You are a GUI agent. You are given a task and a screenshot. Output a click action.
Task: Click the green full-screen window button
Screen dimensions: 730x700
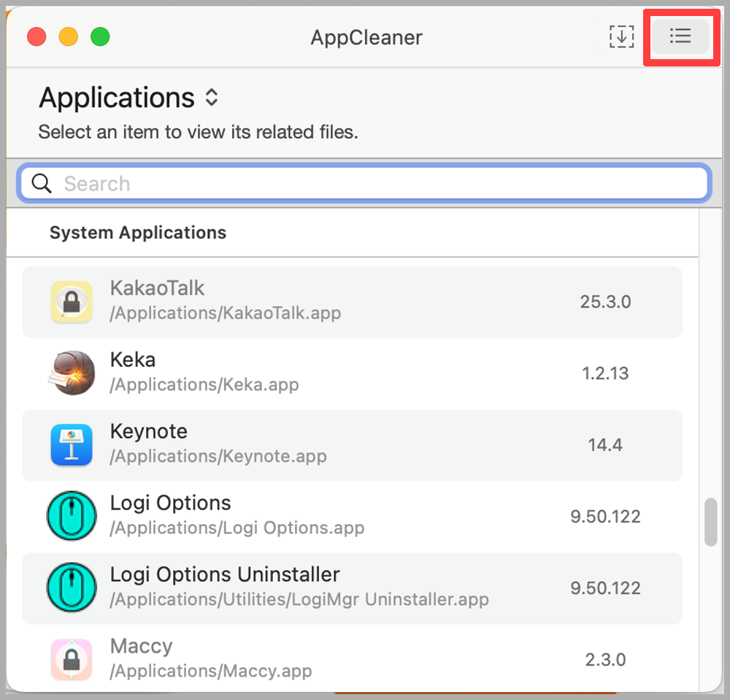pos(100,36)
